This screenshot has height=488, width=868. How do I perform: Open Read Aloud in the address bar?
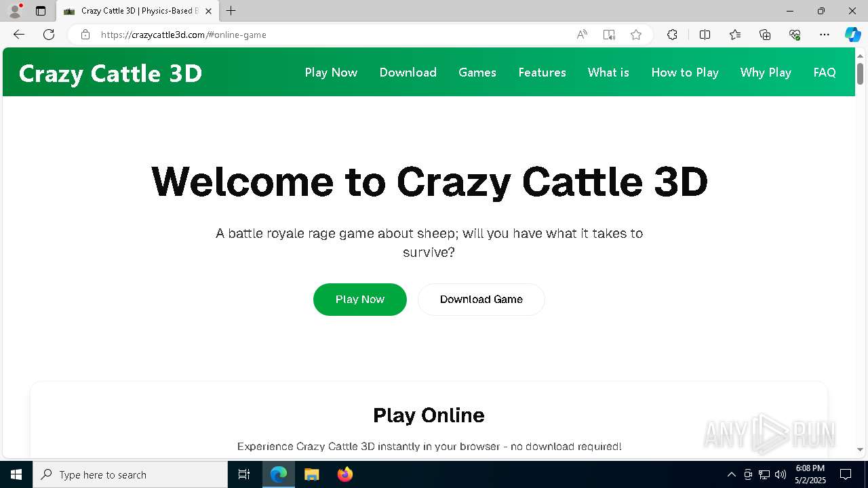click(582, 35)
